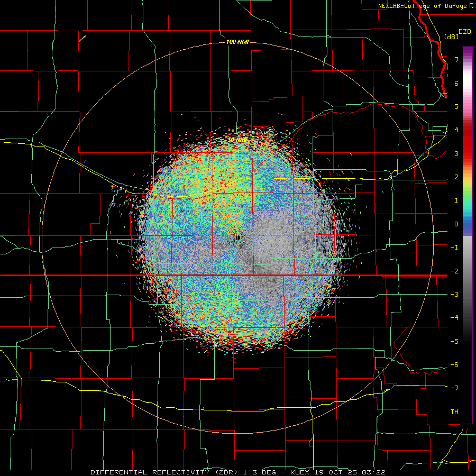This screenshot has width=476, height=476.
Task: Click the legend value -6
Action: pos(454,365)
